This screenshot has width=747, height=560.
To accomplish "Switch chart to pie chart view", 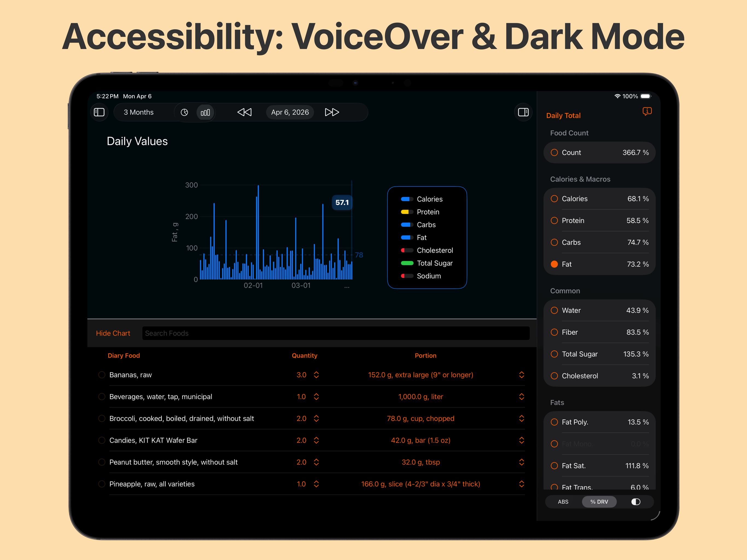I will coord(184,112).
